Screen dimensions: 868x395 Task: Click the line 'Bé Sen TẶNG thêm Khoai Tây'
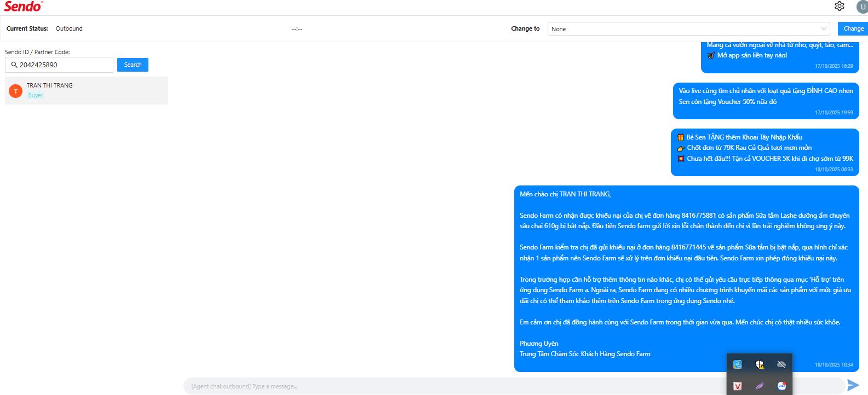point(740,137)
